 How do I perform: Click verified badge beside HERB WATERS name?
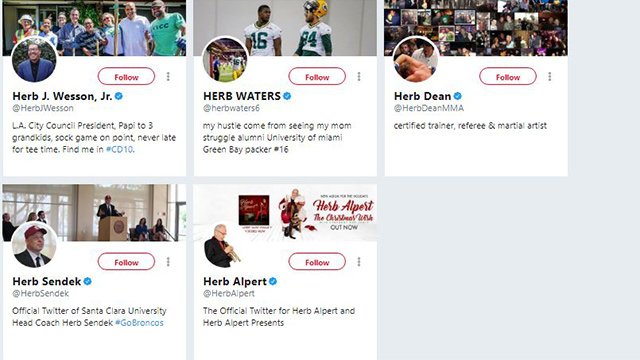pyautogui.click(x=287, y=96)
